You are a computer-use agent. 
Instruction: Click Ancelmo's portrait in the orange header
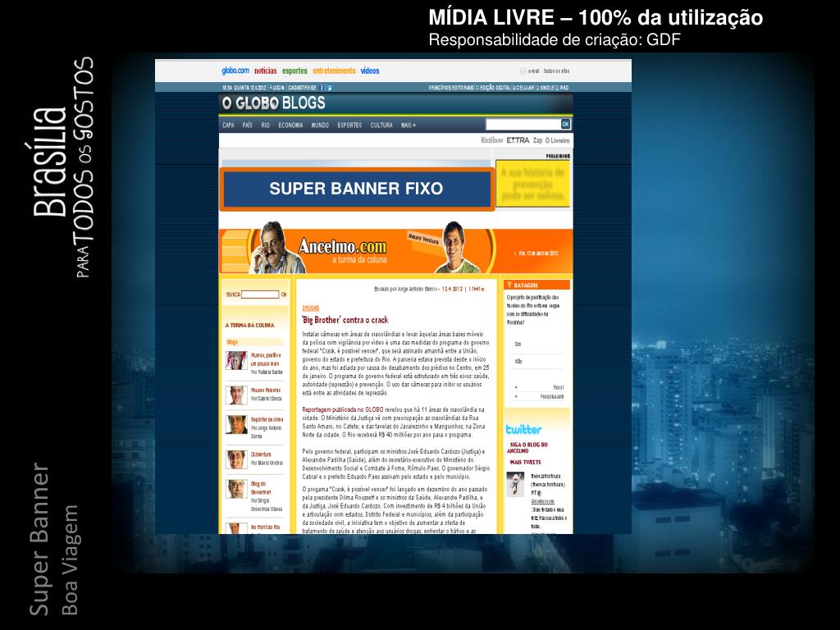(276, 248)
